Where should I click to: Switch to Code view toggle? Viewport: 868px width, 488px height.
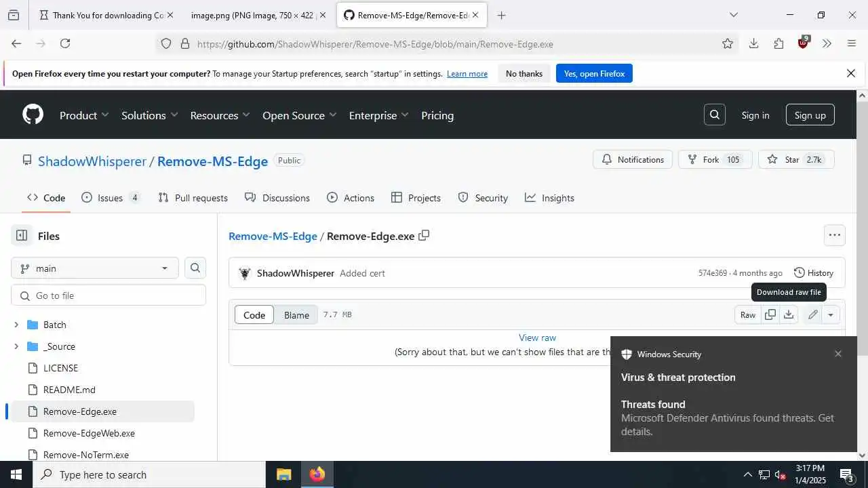[x=254, y=314]
